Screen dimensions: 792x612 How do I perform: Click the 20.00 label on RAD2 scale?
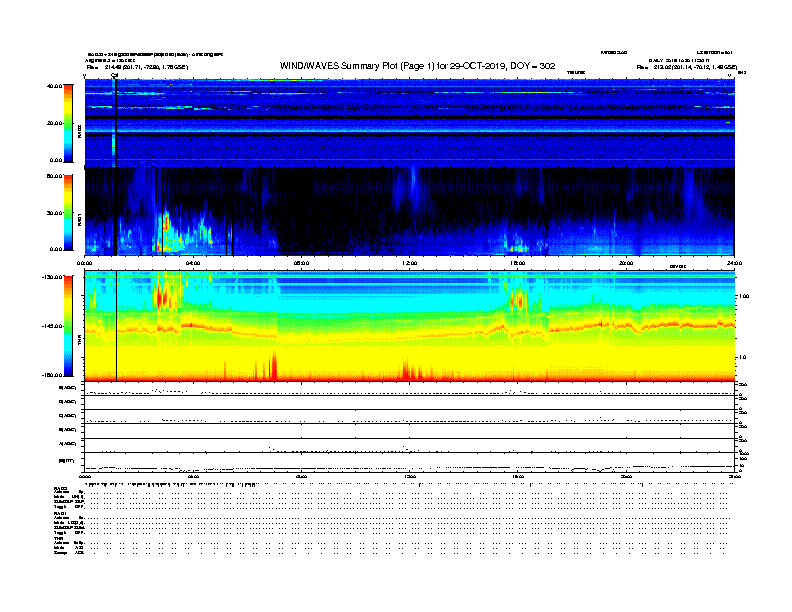(x=55, y=123)
